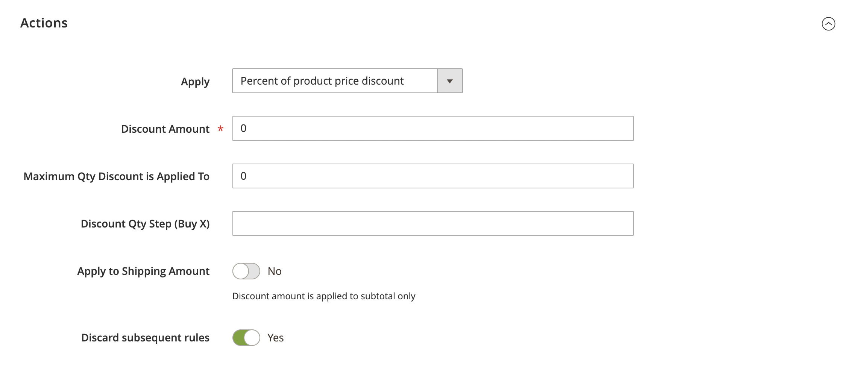Click the 'Yes' text beside Discard subsequent rules
This screenshot has height=367, width=868.
(275, 338)
